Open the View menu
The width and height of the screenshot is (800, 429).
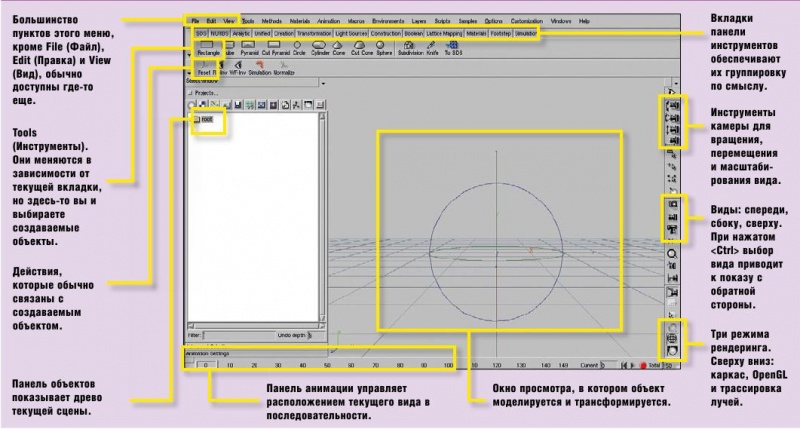(x=229, y=21)
